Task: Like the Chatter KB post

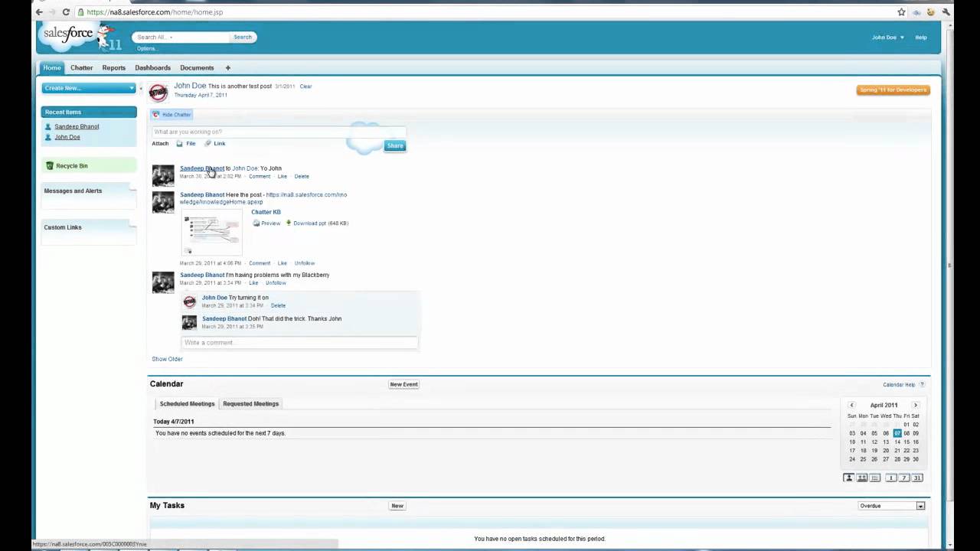Action: click(282, 263)
